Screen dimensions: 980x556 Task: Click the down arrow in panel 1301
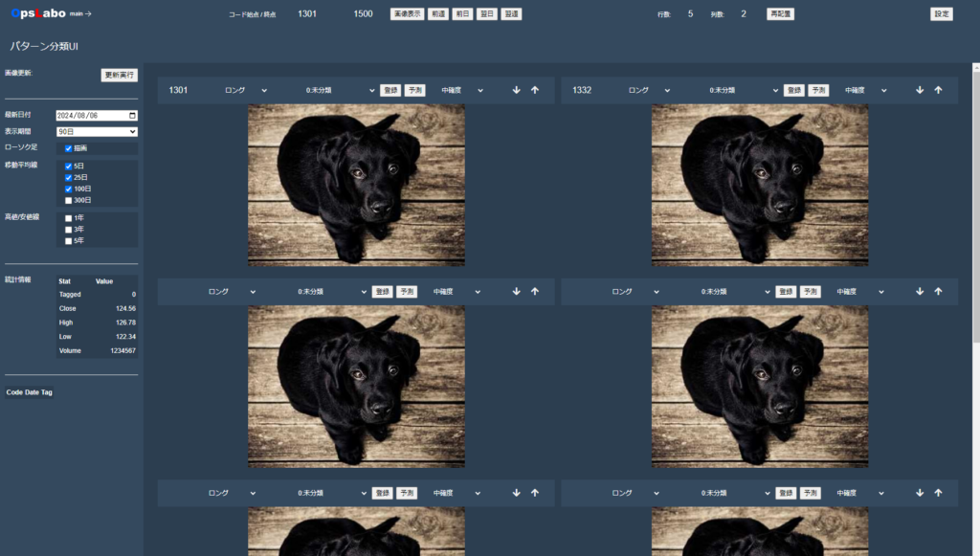(x=516, y=90)
